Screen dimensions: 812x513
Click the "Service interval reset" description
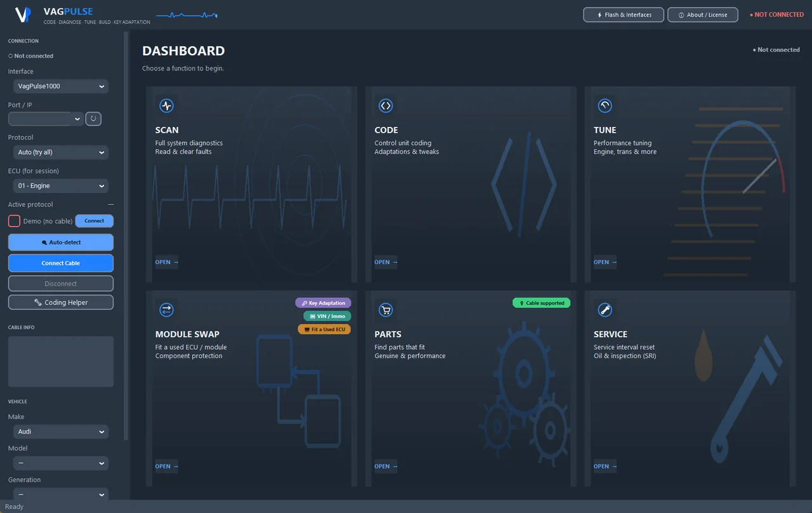pyautogui.click(x=625, y=347)
